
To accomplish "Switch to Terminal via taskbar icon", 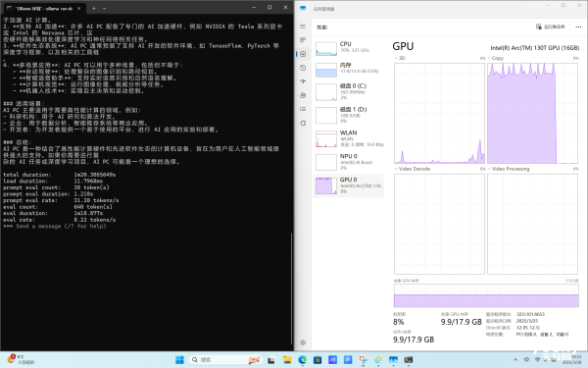I will pyautogui.click(x=409, y=360).
